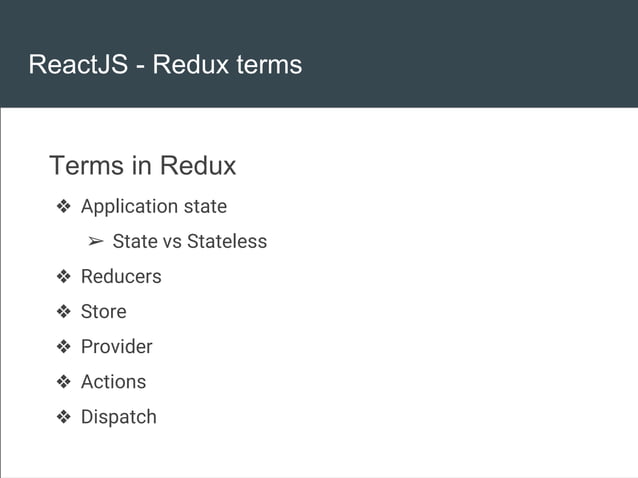Click the Application state text
This screenshot has width=638, height=478.
coord(154,207)
